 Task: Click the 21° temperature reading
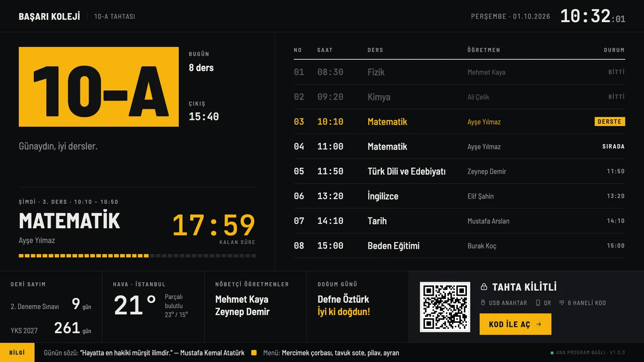[x=135, y=305]
